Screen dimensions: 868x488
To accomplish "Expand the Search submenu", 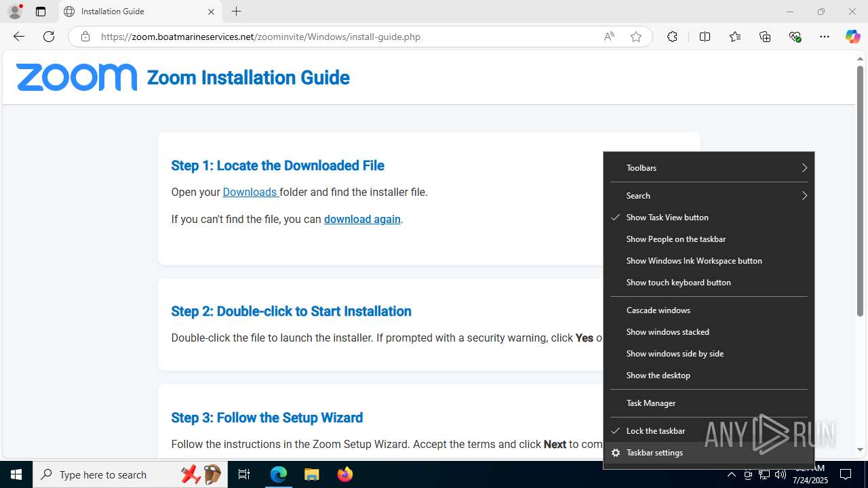I will [x=709, y=196].
